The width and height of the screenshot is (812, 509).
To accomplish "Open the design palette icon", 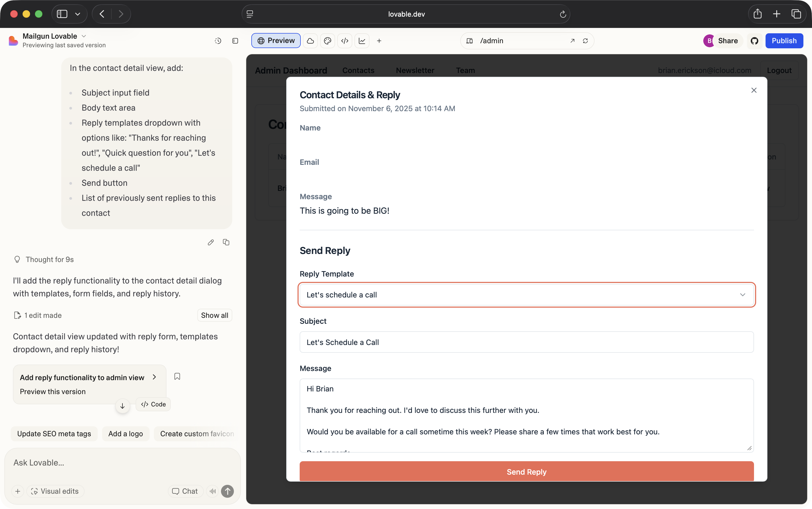I will [x=328, y=41].
